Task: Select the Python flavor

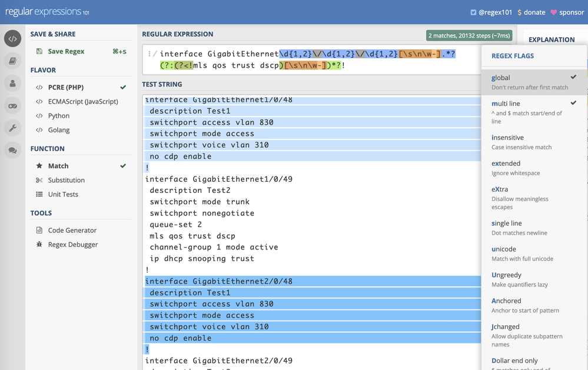Action: pyautogui.click(x=58, y=116)
